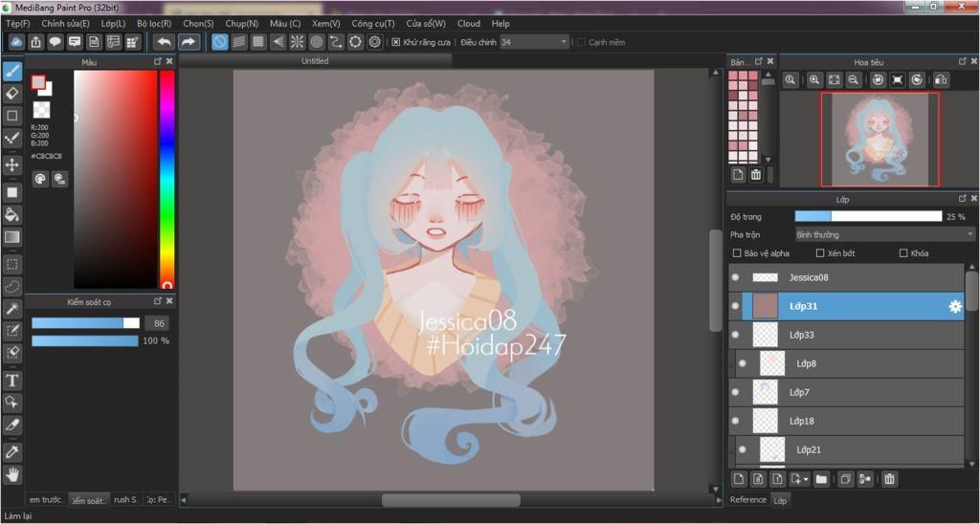Open Pha trộn blend mode dropdown
The width and height of the screenshot is (980, 524).
tap(884, 235)
